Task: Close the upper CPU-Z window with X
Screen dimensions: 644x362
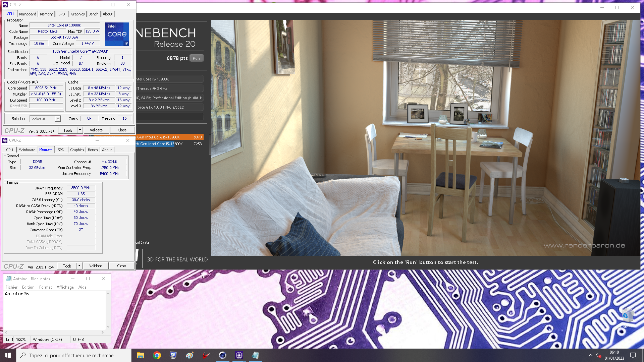Action: tap(128, 5)
